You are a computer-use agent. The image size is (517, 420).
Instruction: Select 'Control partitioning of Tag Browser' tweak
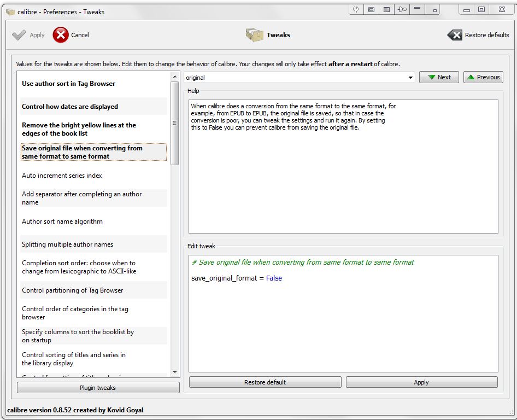tap(93, 290)
